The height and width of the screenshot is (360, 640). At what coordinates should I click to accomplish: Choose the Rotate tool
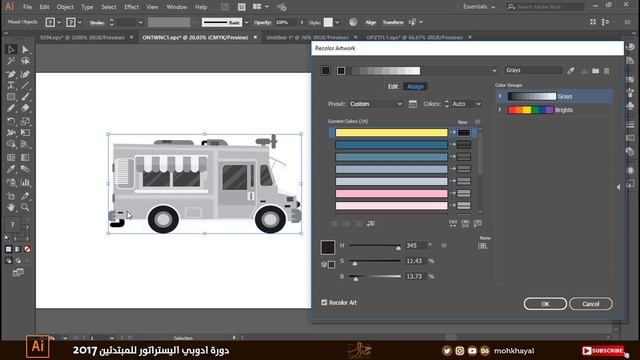[x=11, y=121]
